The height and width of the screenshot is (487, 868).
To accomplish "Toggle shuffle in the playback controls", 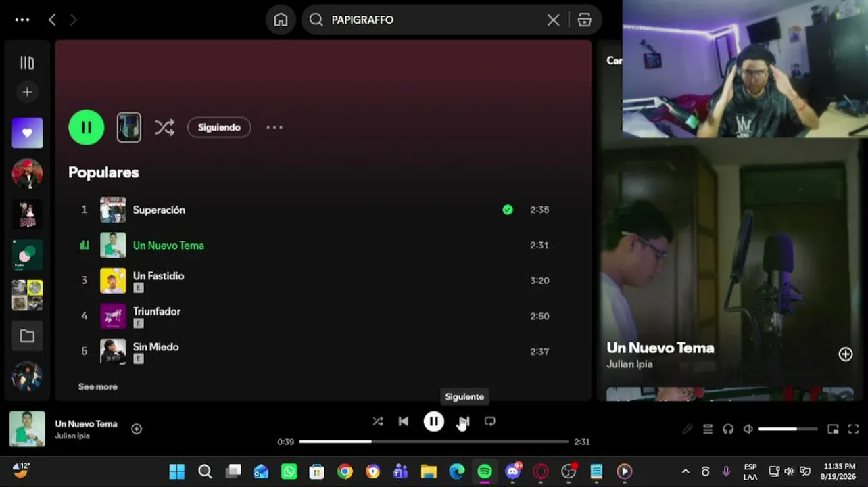I will click(378, 421).
